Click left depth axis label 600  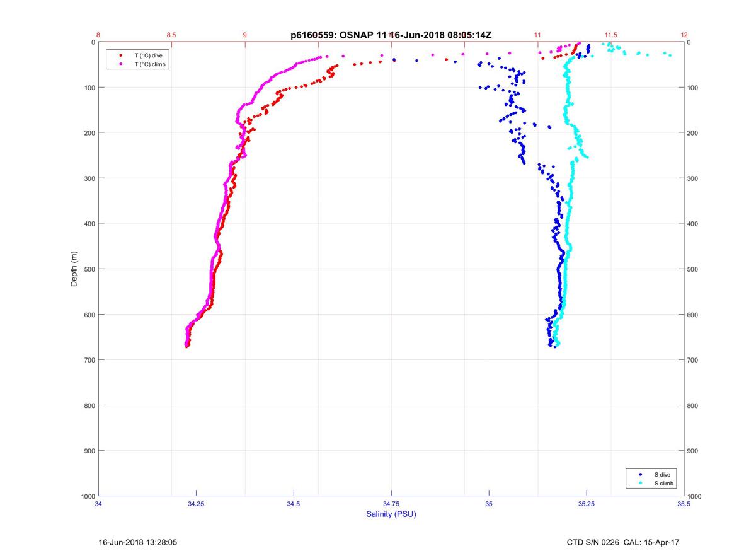(89, 315)
